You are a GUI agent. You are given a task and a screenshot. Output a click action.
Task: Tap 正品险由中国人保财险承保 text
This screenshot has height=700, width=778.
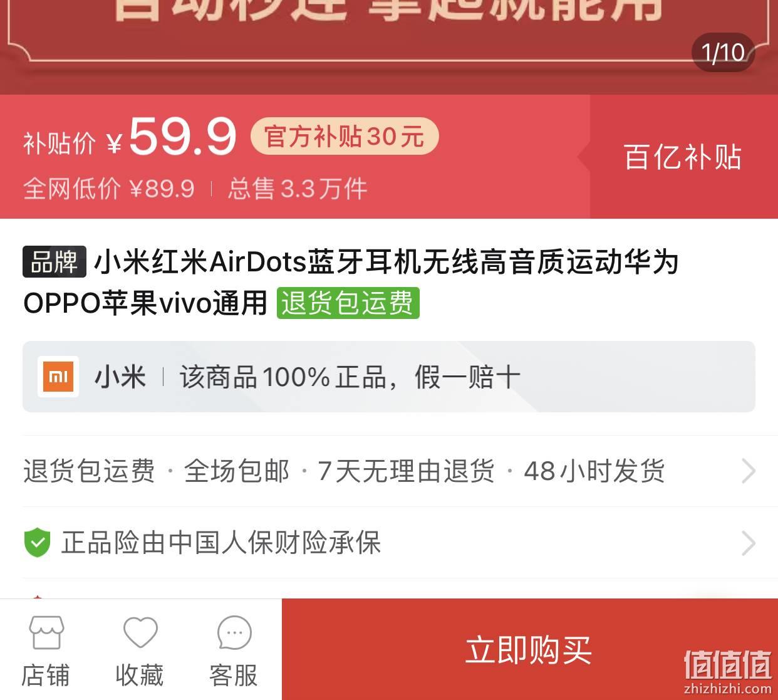click(220, 543)
